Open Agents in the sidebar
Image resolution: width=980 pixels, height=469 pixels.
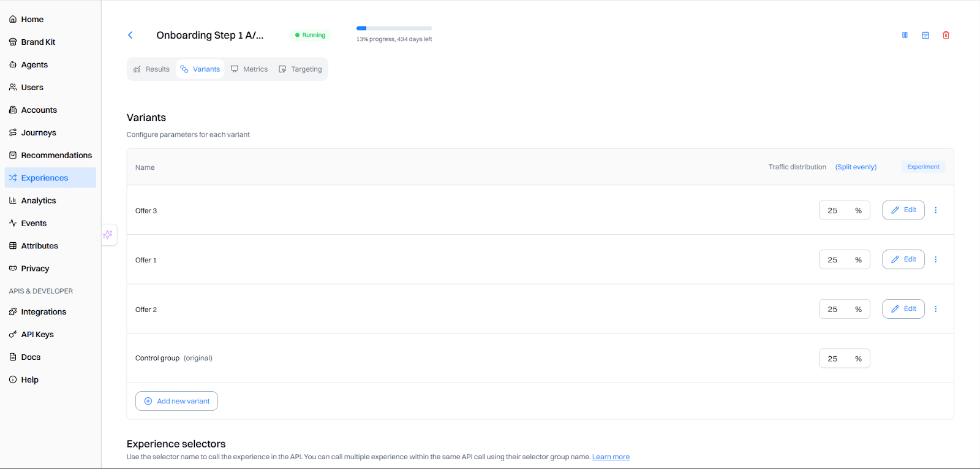[x=50, y=64]
